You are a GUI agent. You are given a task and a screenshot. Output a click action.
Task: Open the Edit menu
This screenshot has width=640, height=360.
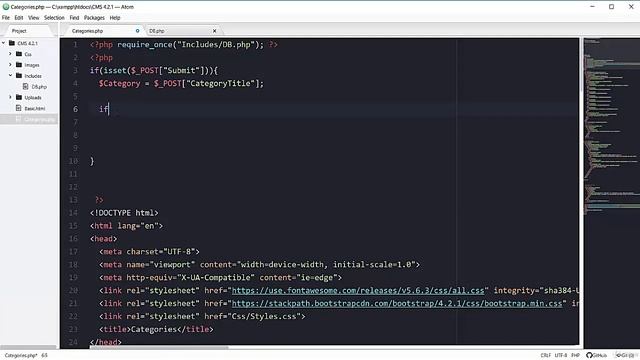(19, 18)
